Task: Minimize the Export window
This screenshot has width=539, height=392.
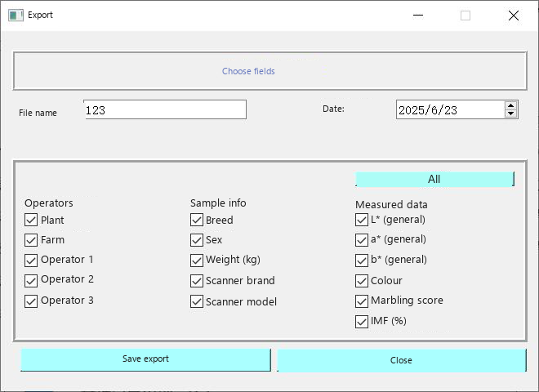Action: click(418, 16)
